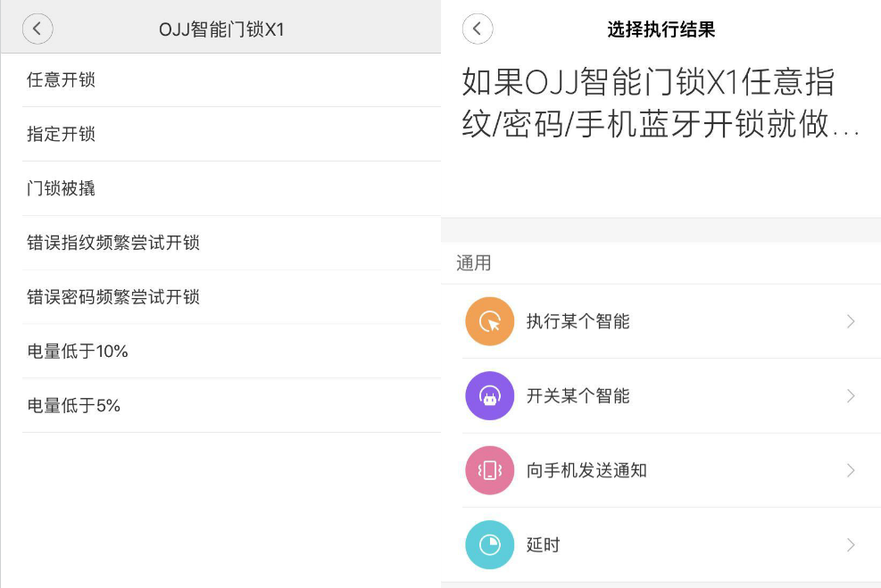881x588 pixels.
Task: Tap the 向手机发送通知 label
Action: click(586, 470)
